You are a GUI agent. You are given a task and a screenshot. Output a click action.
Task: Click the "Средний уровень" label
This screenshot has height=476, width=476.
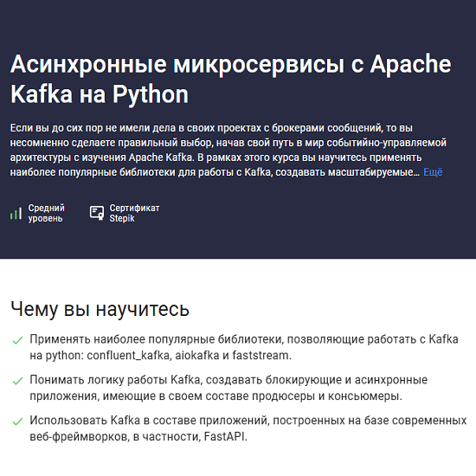tap(47, 213)
